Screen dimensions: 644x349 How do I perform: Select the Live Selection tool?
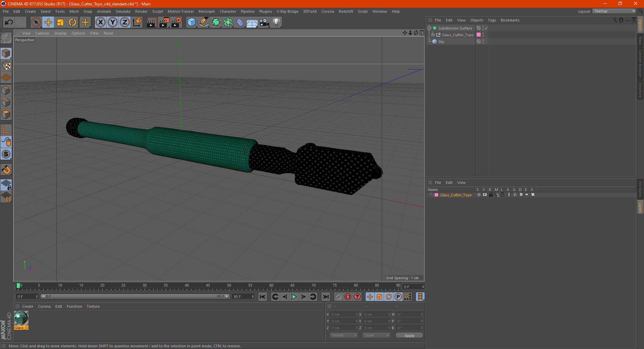(x=36, y=22)
